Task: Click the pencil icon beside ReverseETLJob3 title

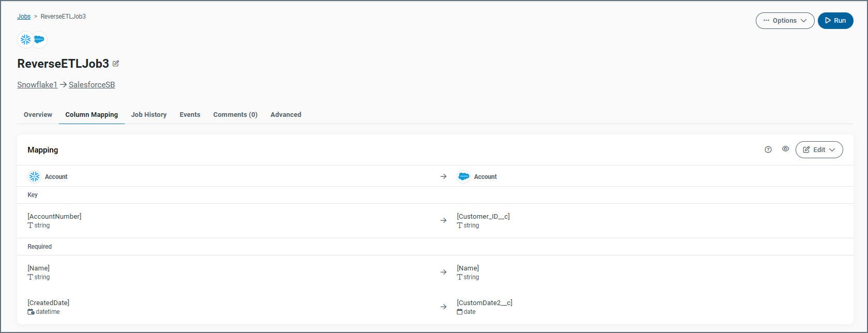Action: click(x=116, y=64)
